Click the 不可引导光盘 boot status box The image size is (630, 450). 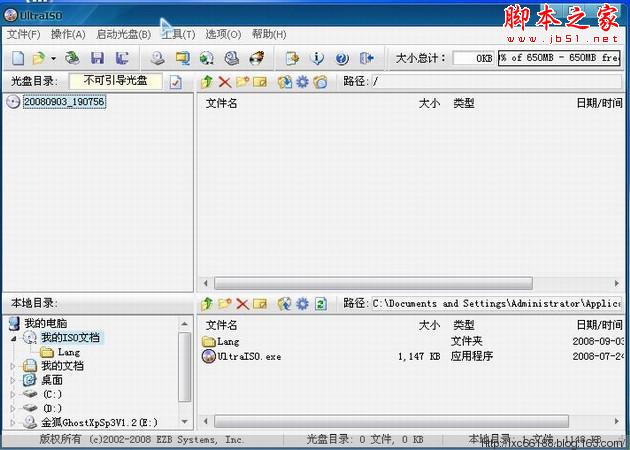[x=116, y=81]
